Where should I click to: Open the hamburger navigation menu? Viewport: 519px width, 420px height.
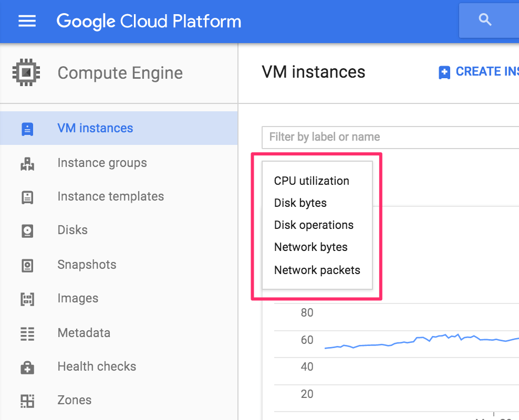[27, 21]
